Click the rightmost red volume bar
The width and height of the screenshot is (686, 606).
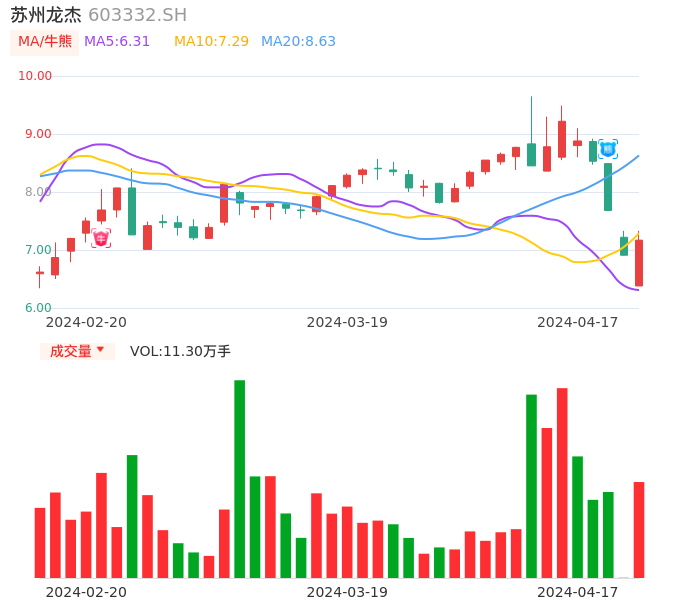[x=639, y=529]
